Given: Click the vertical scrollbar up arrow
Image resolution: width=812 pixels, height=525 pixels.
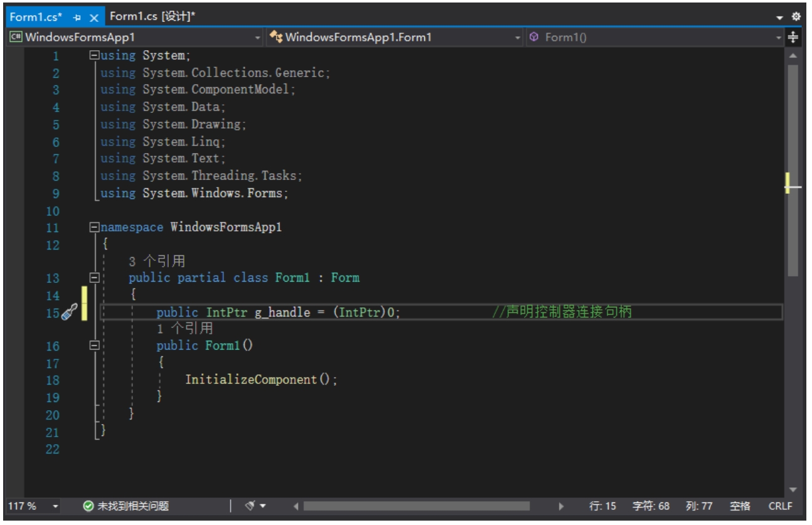Looking at the screenshot, I should 793,56.
